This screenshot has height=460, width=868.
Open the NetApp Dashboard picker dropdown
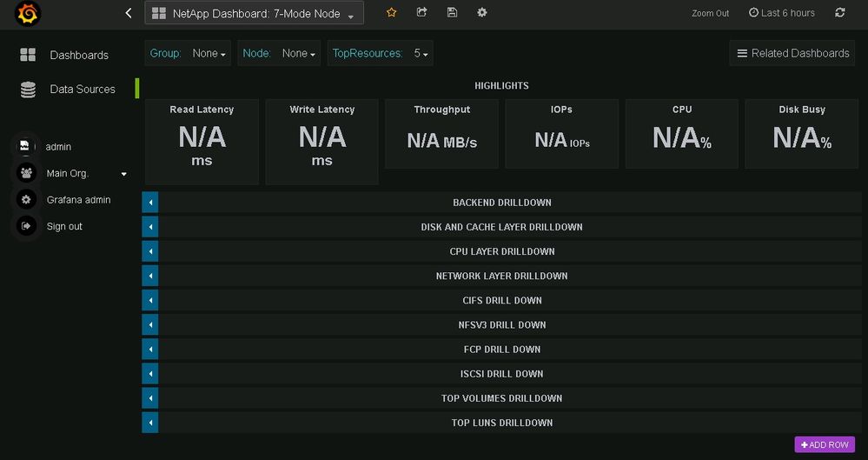254,14
